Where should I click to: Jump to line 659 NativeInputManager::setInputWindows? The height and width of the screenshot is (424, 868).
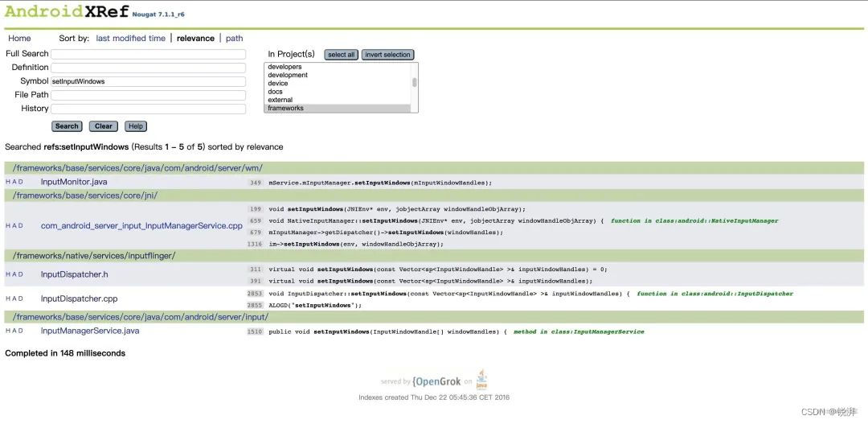[256, 221]
